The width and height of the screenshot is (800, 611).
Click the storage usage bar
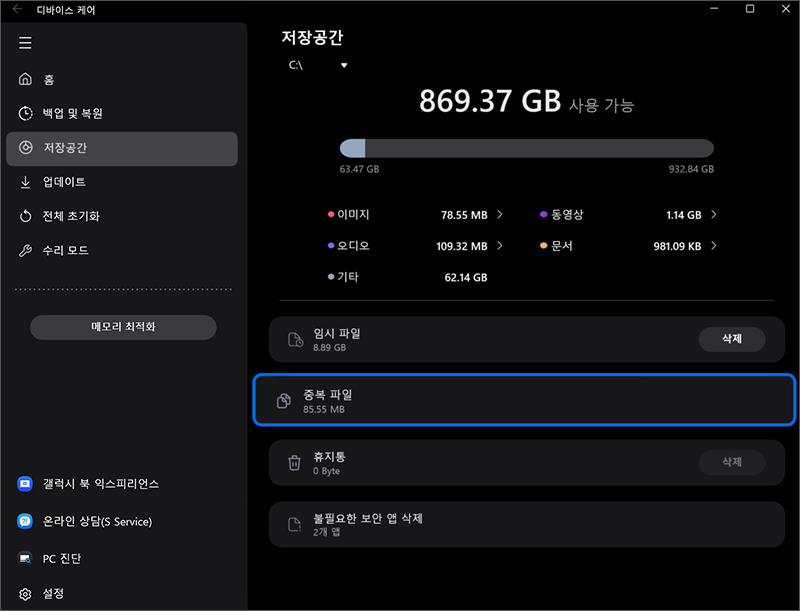(x=526, y=148)
